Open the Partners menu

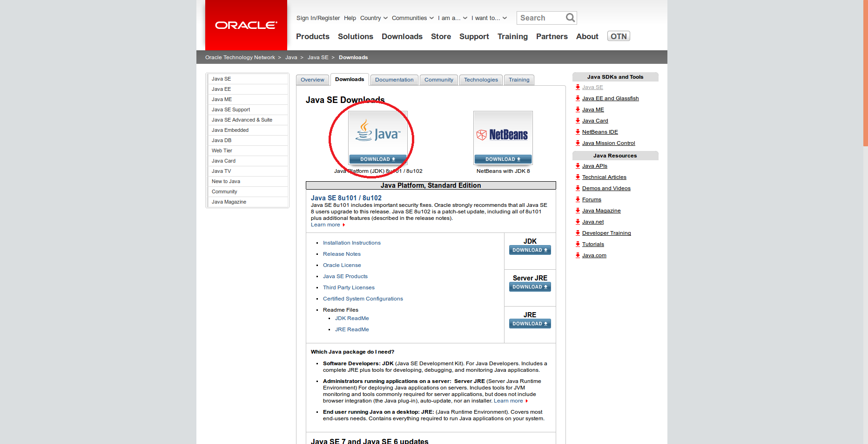(x=552, y=36)
